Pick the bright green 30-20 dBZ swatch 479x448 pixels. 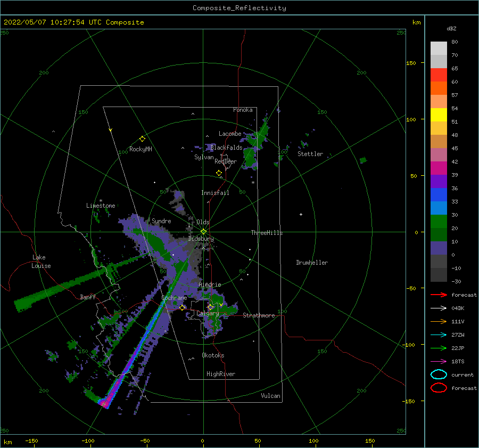pos(439,221)
